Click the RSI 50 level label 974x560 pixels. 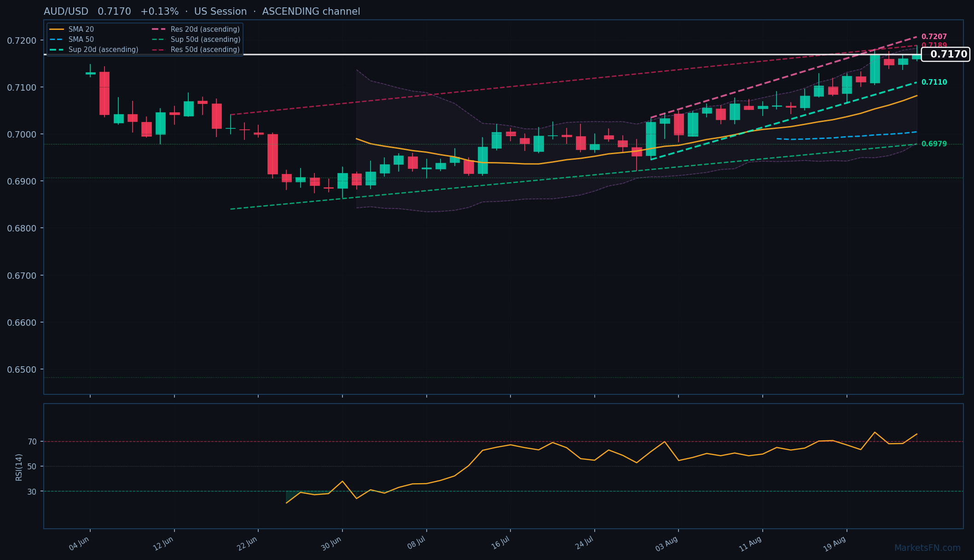32,467
